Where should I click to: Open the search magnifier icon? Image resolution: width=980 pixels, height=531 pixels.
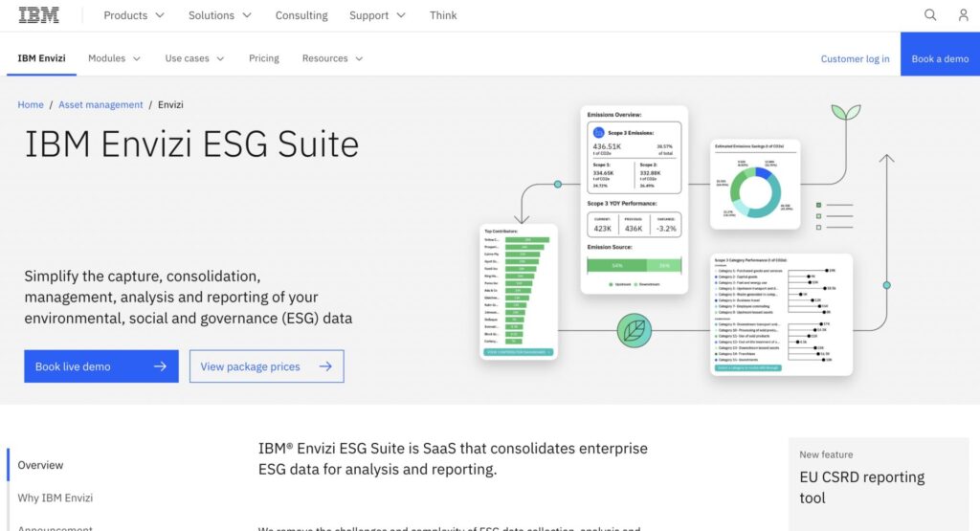(x=930, y=15)
